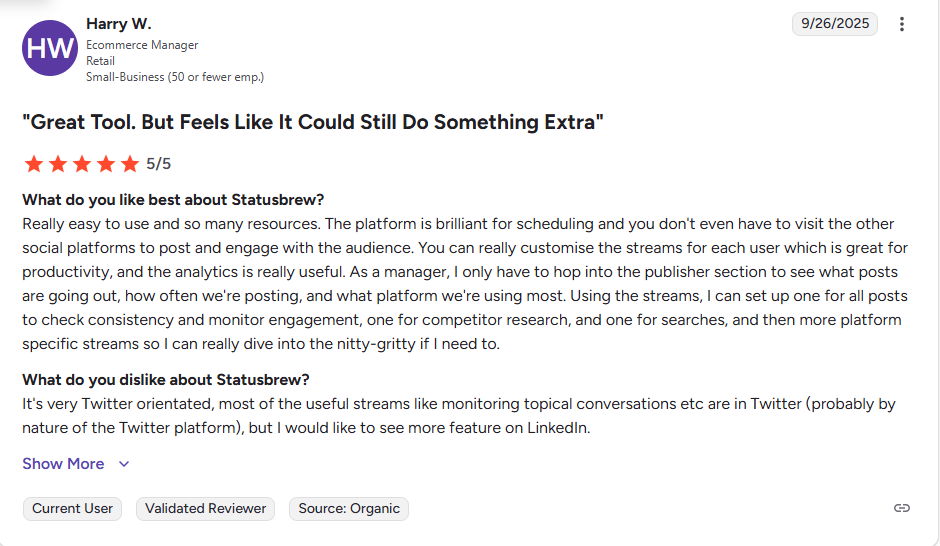Click the second rating star
Image resolution: width=940 pixels, height=546 pixels.
[x=57, y=164]
